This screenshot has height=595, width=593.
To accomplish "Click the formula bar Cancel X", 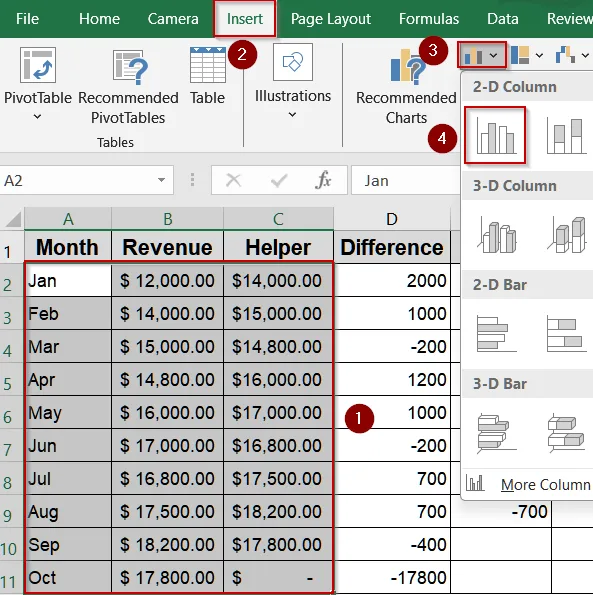I will pyautogui.click(x=233, y=180).
